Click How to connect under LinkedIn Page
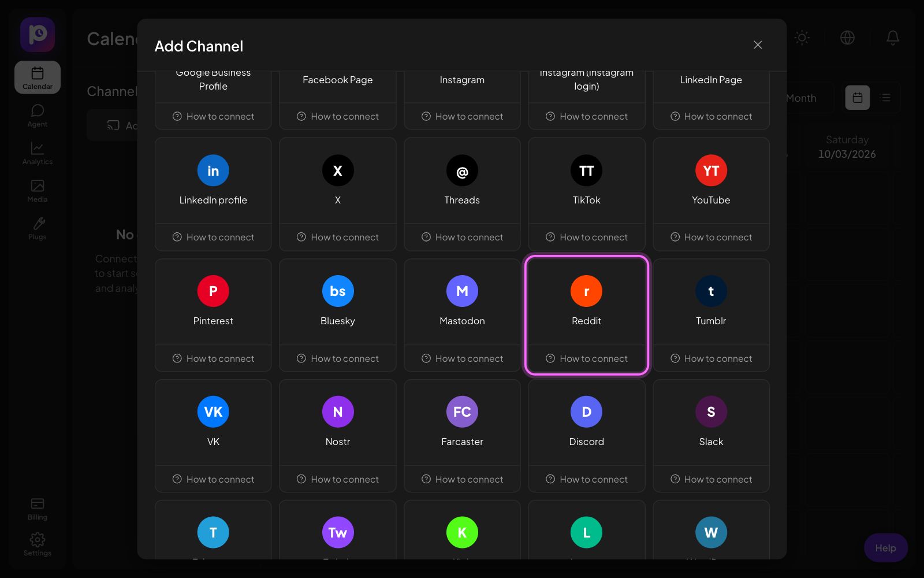The height and width of the screenshot is (578, 924). pyautogui.click(x=711, y=116)
